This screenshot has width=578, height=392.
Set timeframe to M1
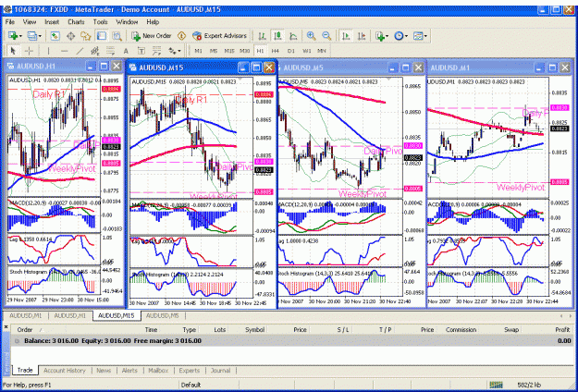pos(198,51)
